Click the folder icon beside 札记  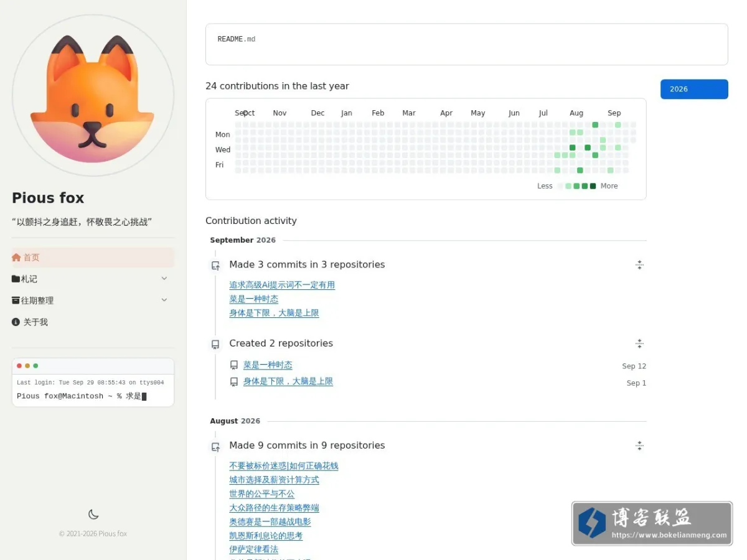point(16,279)
